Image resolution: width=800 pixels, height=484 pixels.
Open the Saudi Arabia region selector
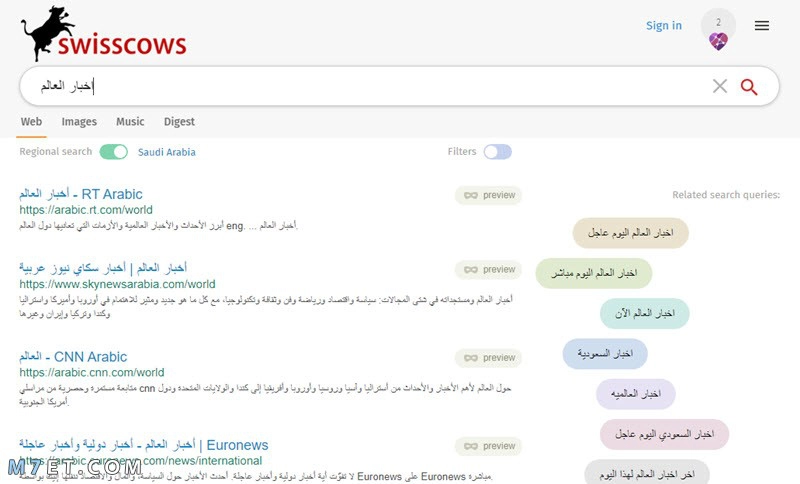point(167,152)
